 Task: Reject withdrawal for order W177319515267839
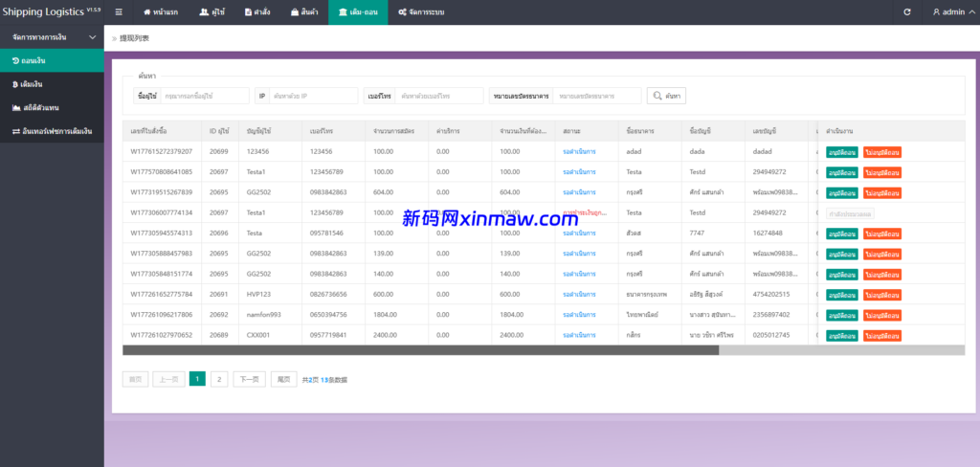tap(881, 192)
